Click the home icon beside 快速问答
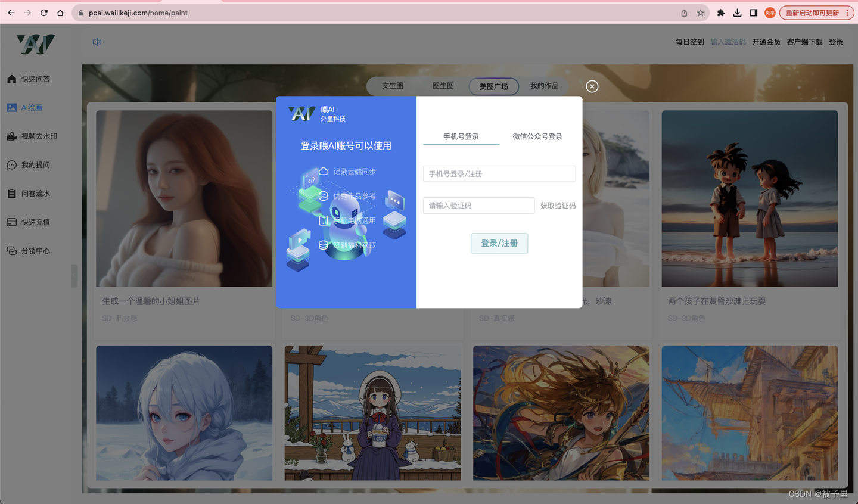Image resolution: width=858 pixels, height=504 pixels. pyautogui.click(x=11, y=79)
